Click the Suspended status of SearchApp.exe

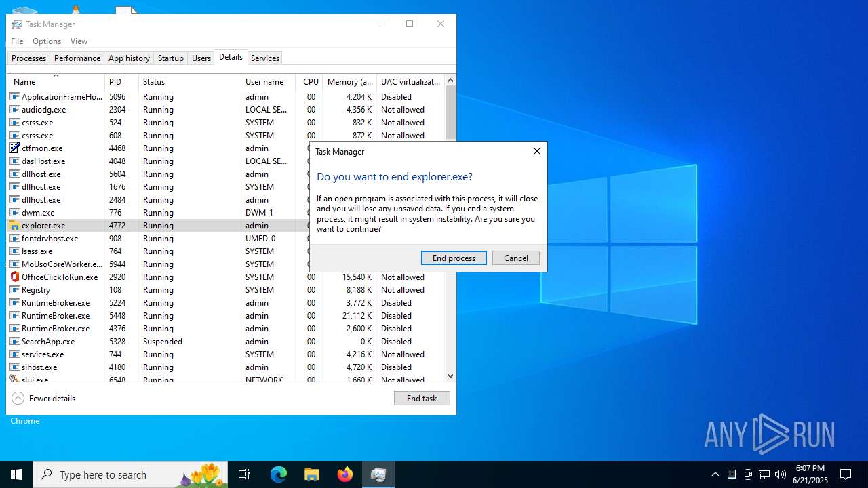[x=163, y=342]
